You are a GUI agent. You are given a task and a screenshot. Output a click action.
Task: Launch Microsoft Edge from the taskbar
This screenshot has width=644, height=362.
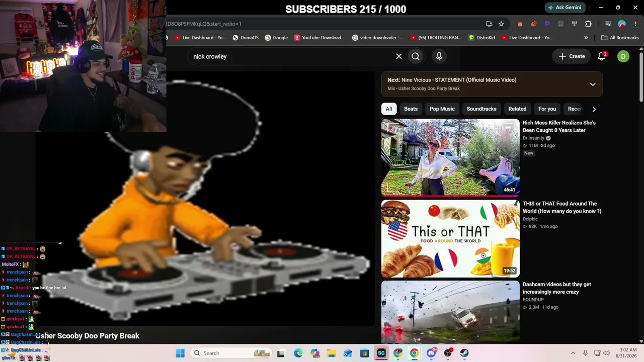pyautogui.click(x=298, y=353)
